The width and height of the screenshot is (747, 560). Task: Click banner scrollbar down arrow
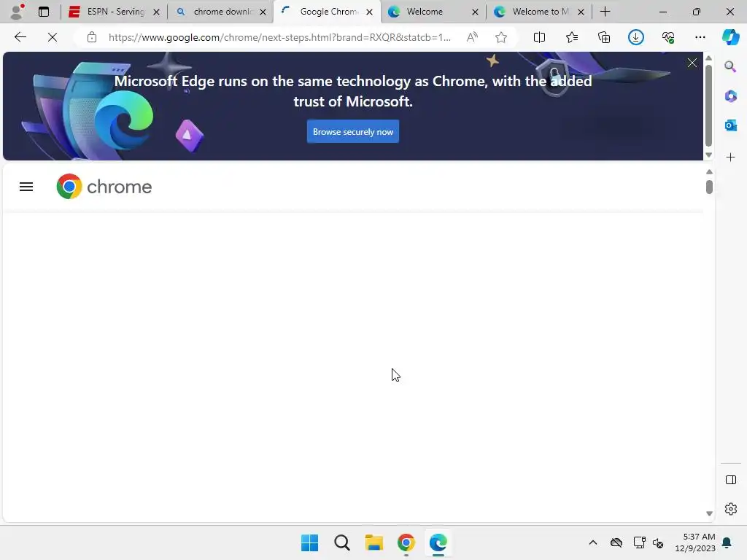(709, 155)
